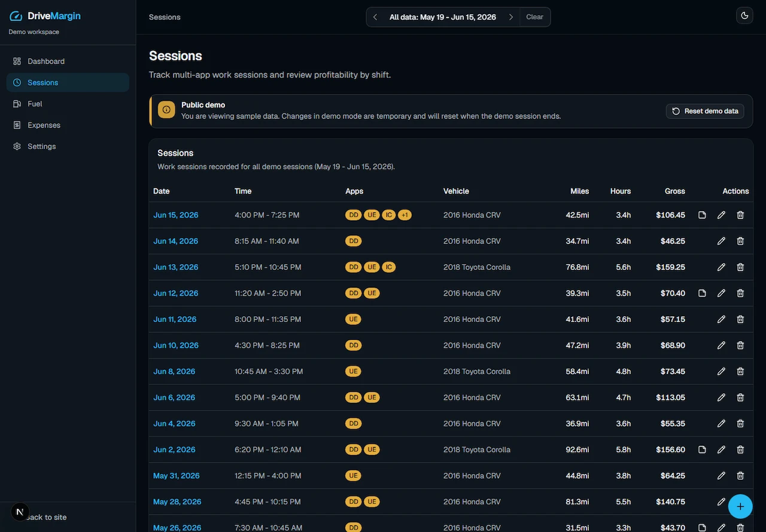Open the Jun 15, 2026 session link

pyautogui.click(x=175, y=215)
